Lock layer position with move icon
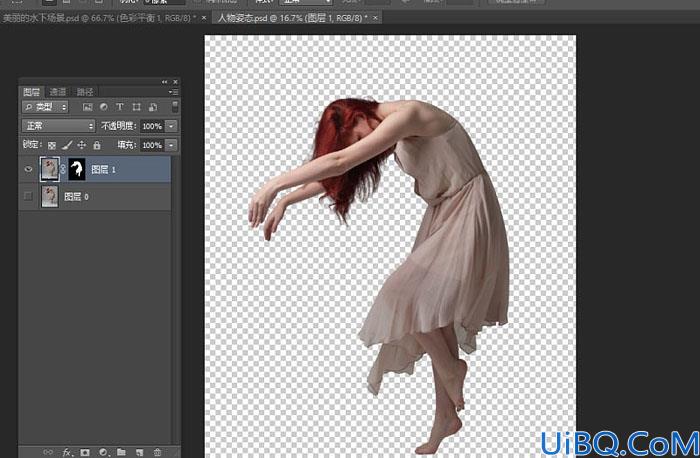 tap(82, 145)
